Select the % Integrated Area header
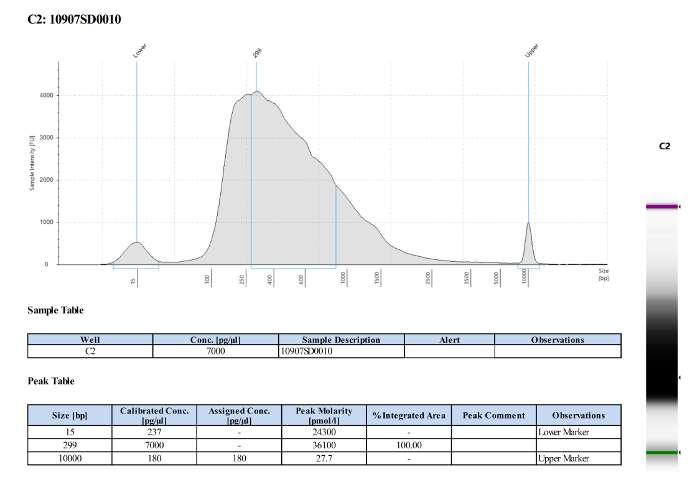700x490 pixels. coord(409,415)
